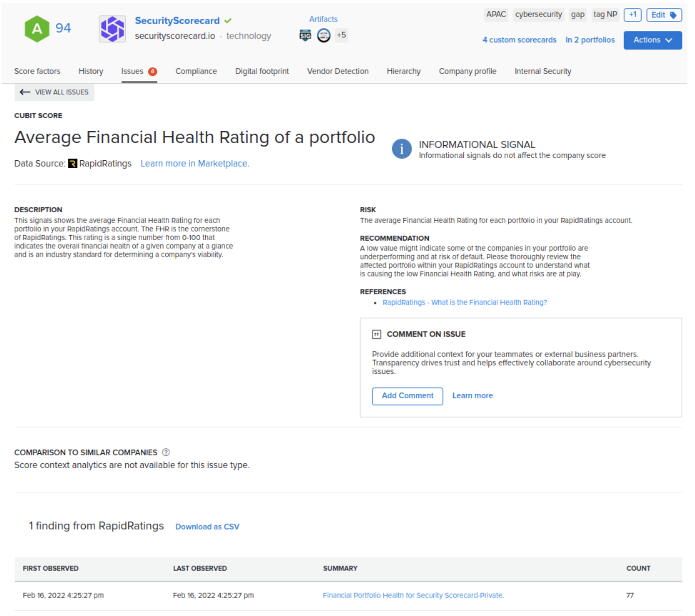The height and width of the screenshot is (616, 695).
Task: Select the gap tag
Action: (x=578, y=14)
